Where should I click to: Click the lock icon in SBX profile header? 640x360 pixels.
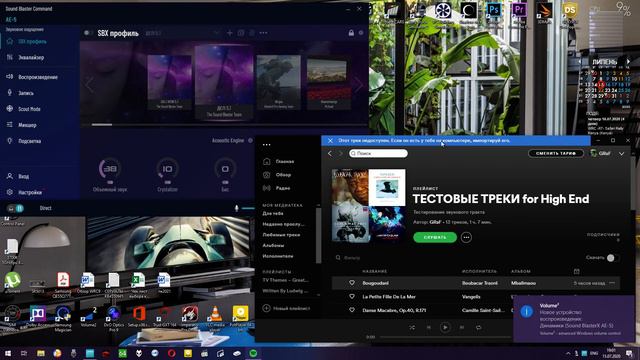coord(351,33)
